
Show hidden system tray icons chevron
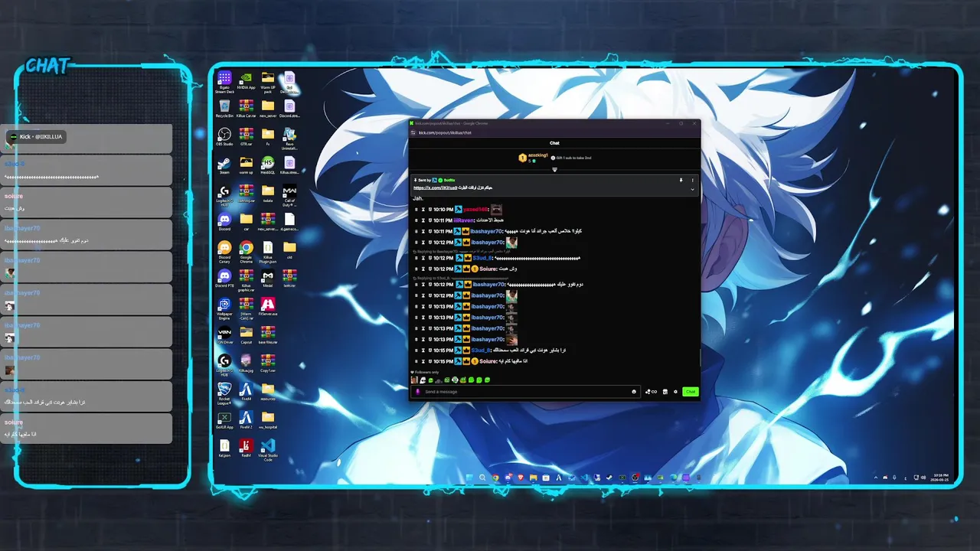[x=875, y=478]
